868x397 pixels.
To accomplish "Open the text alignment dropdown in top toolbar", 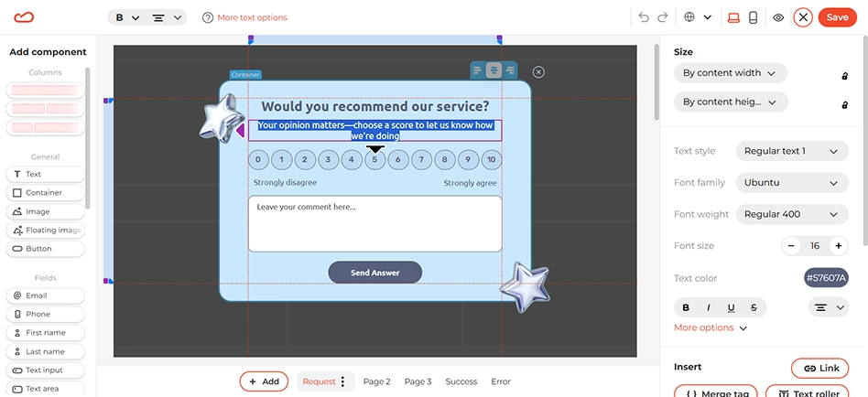I will (x=167, y=17).
